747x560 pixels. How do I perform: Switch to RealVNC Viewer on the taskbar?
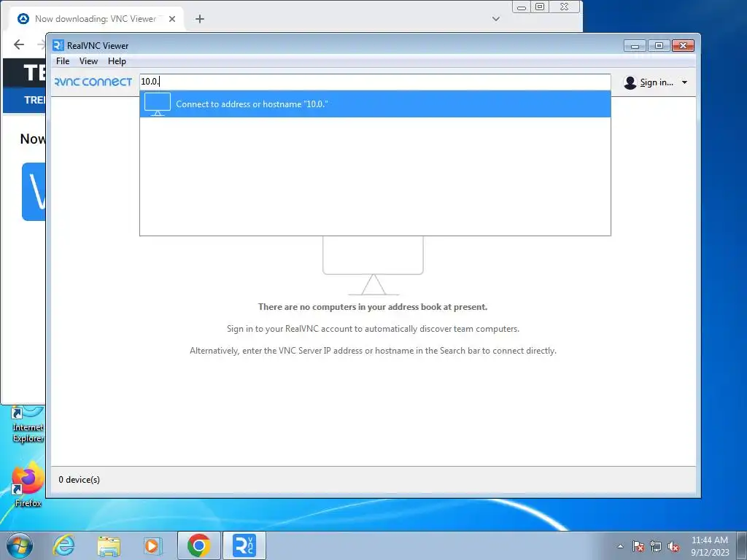pyautogui.click(x=244, y=545)
